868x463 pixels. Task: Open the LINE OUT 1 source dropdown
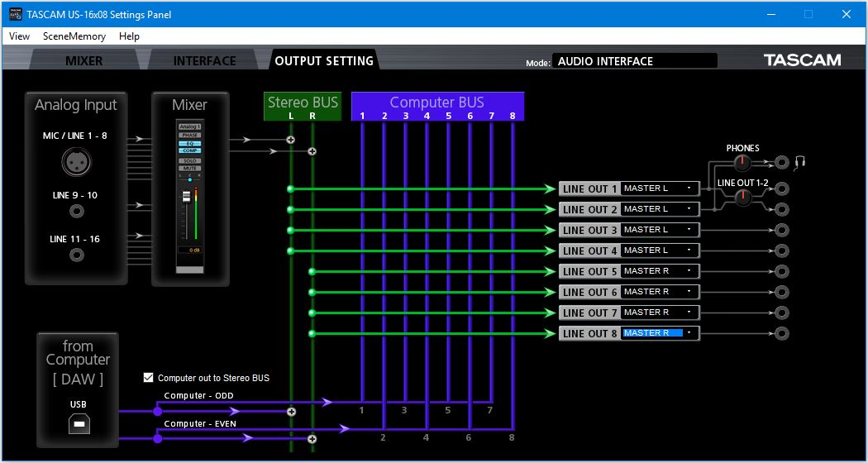pyautogui.click(x=660, y=189)
